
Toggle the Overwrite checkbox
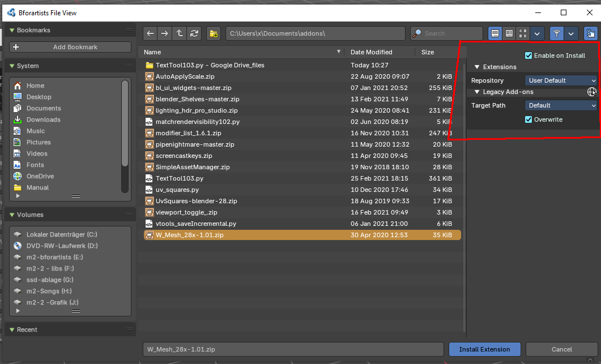pyautogui.click(x=528, y=119)
